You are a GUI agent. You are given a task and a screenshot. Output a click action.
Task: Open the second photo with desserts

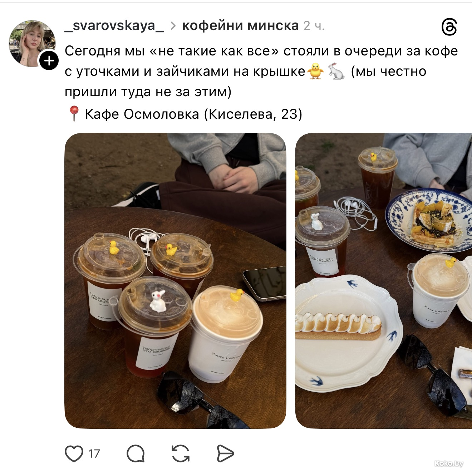(384, 281)
